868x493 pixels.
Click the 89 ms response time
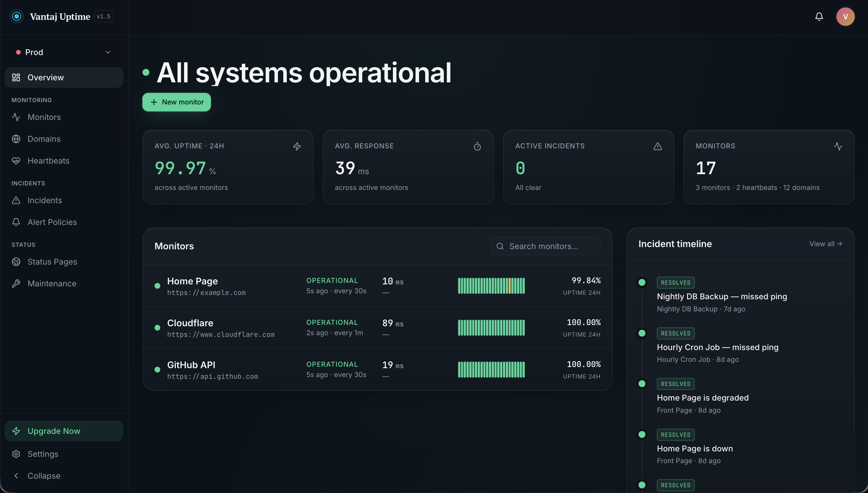pos(393,323)
